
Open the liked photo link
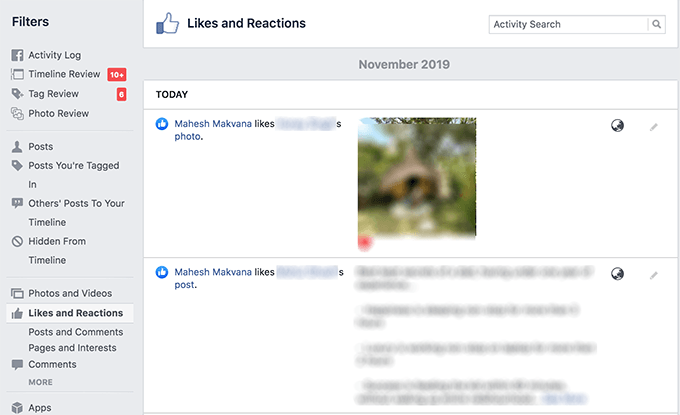click(x=188, y=137)
